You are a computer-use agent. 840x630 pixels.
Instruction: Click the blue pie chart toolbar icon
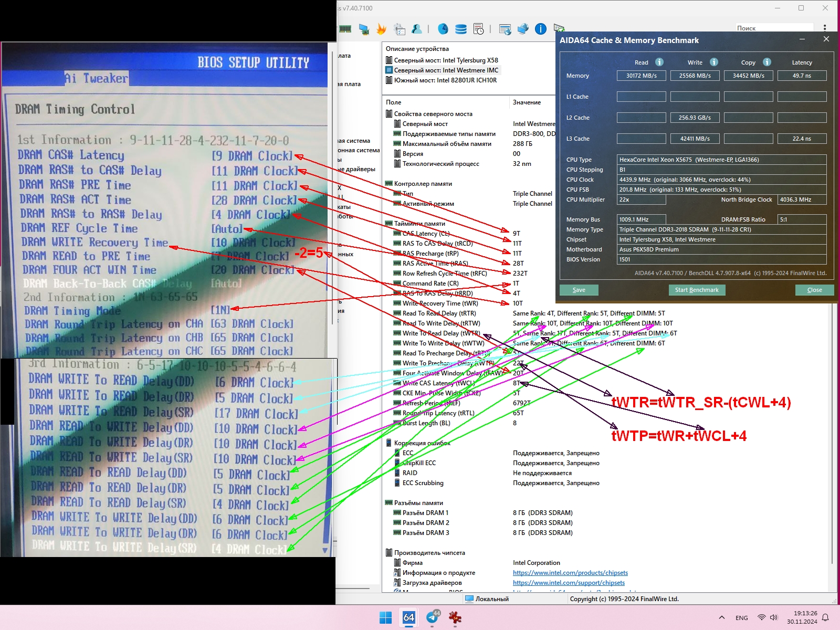click(x=443, y=29)
